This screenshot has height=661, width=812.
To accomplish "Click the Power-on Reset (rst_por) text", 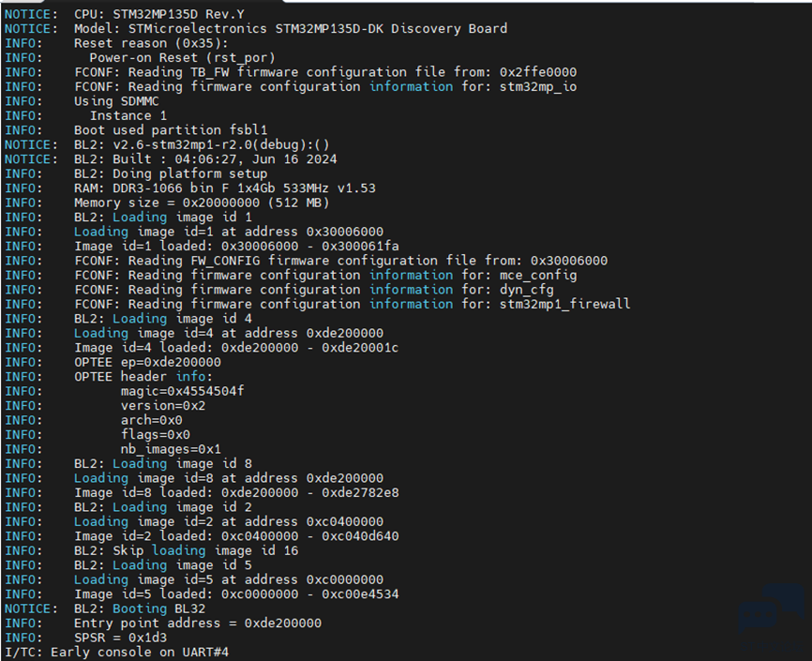I will (x=182, y=58).
